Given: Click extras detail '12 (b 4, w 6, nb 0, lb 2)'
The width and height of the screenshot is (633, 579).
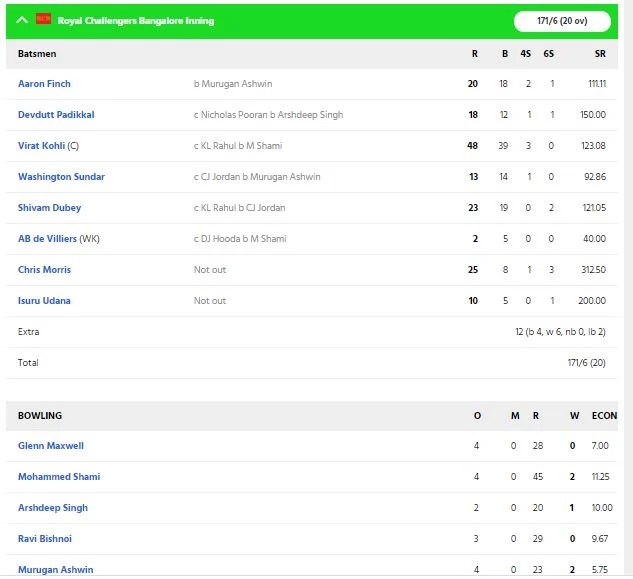Looking at the screenshot, I should tap(560, 332).
